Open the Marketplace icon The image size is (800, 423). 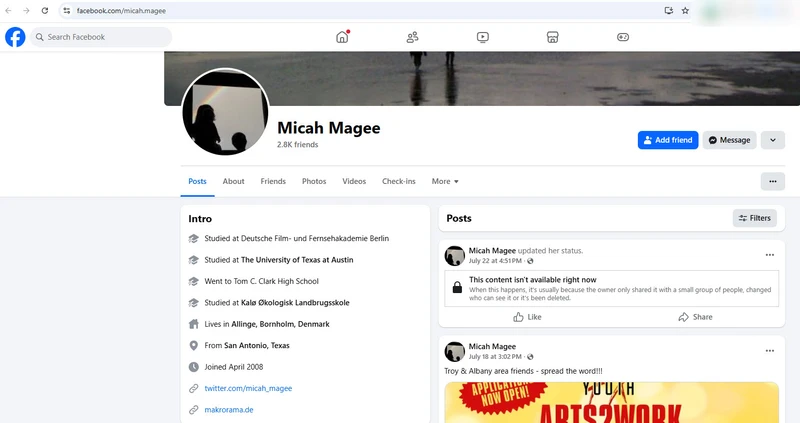(553, 37)
